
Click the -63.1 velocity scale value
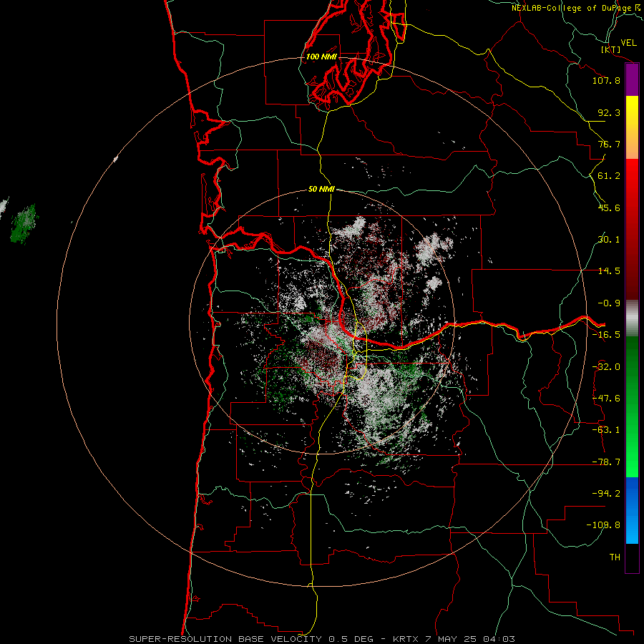pos(606,430)
